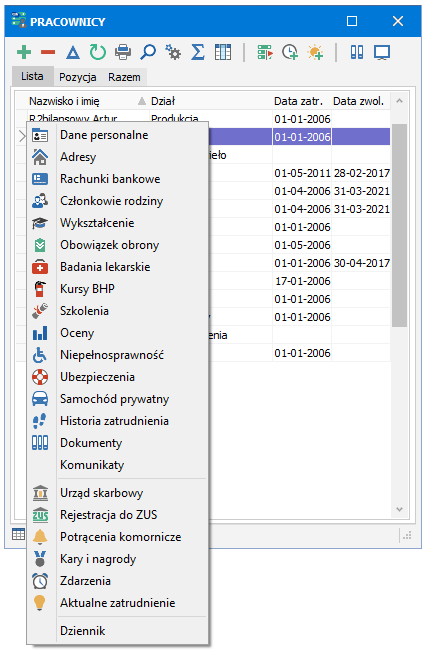Image resolution: width=427 pixels, height=650 pixels.
Task: Click the columns table layout icon
Action: [223, 52]
